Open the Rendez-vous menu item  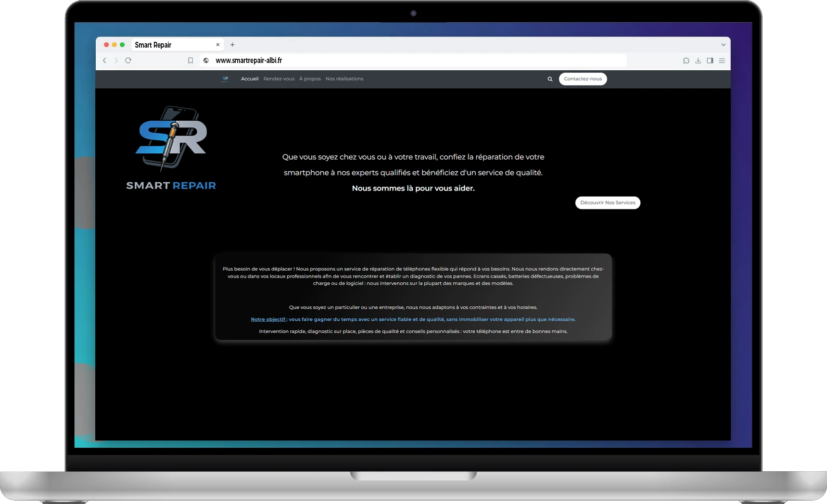[x=279, y=79]
